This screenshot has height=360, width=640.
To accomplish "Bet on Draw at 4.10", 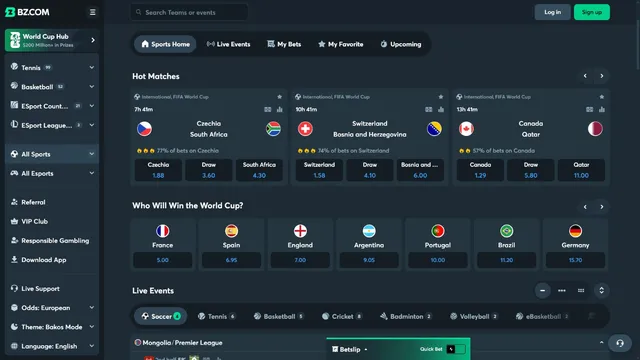I will tap(370, 170).
